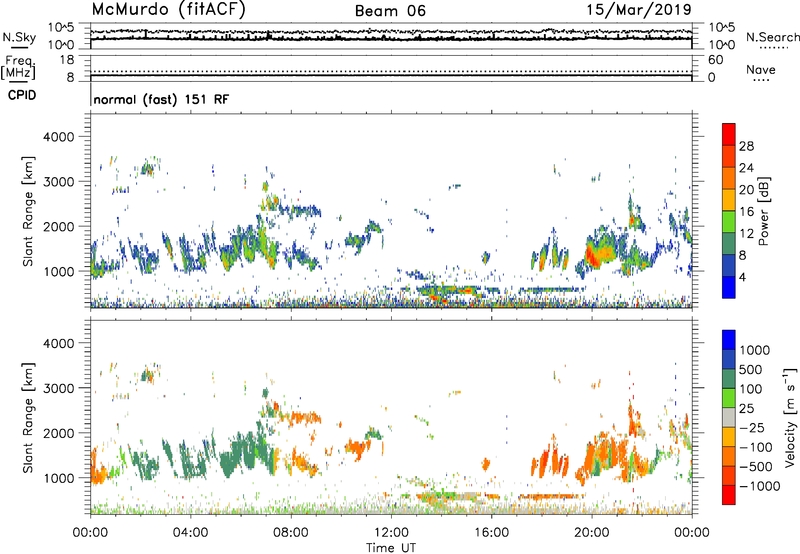Pick the light green 12–16 dB power segment
This screenshot has width=800, height=554.
tap(729, 222)
